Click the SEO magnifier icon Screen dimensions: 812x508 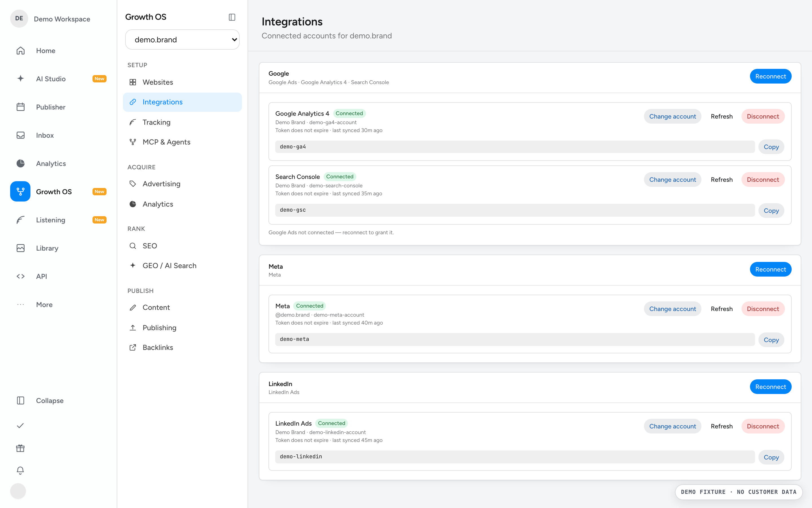(x=133, y=246)
